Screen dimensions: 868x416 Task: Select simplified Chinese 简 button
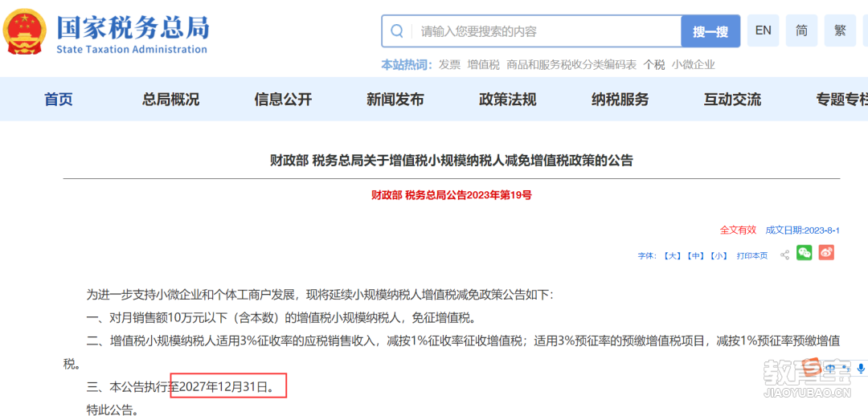[801, 31]
